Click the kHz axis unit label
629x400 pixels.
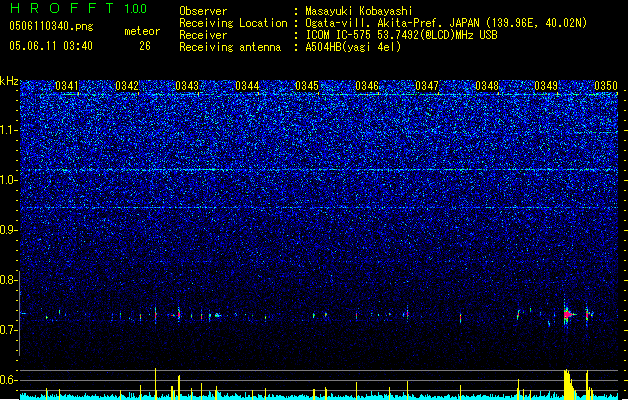click(x=9, y=81)
